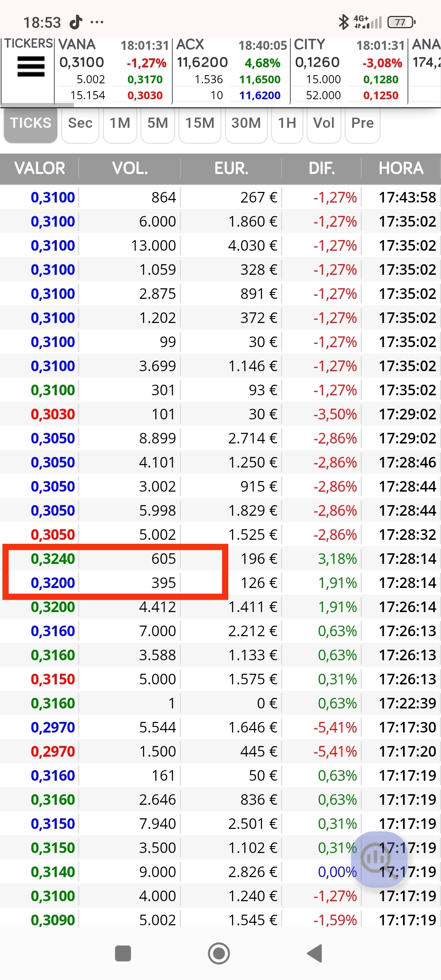The height and width of the screenshot is (980, 441).
Task: Switch to the 1H interval tab
Action: 287,123
